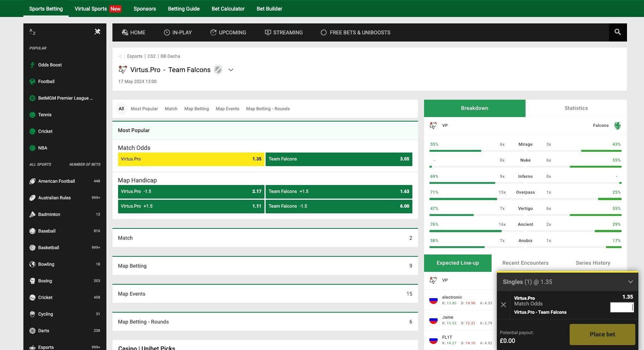Filter markets by Map Events tab

[x=227, y=109]
